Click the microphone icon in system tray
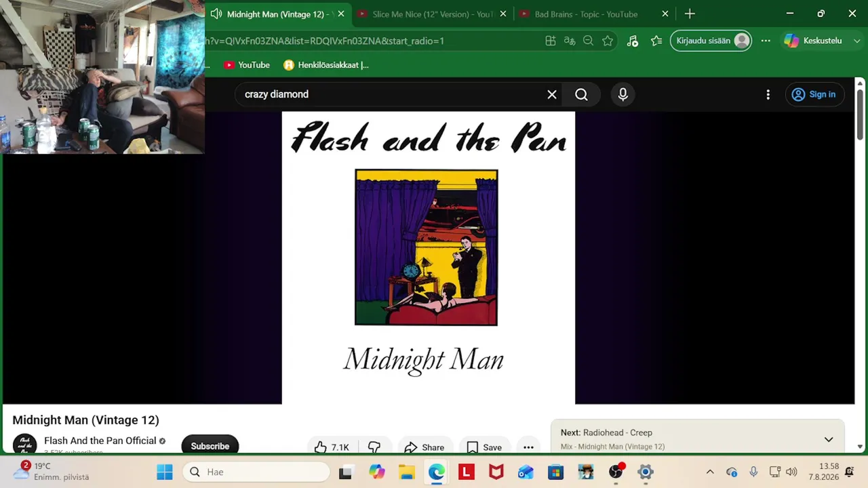This screenshot has height=488, width=868. pos(753,472)
